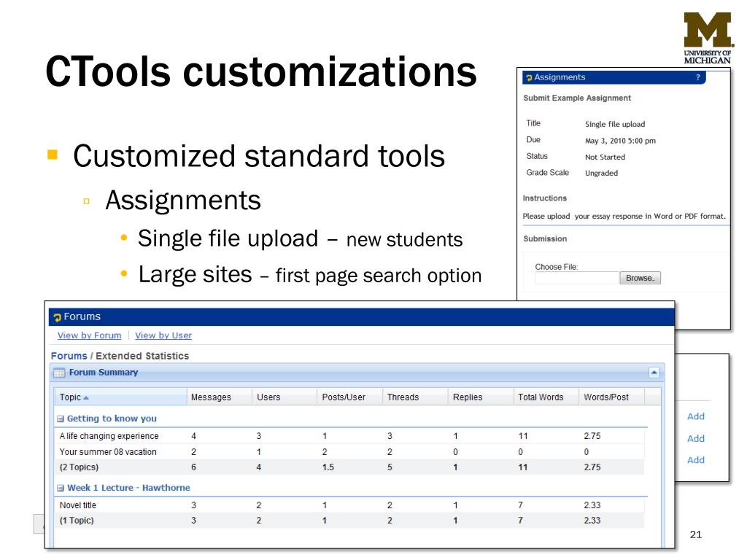This screenshot has width=747, height=560.
Task: Collapse the Forum Summary panel
Action: tap(654, 373)
